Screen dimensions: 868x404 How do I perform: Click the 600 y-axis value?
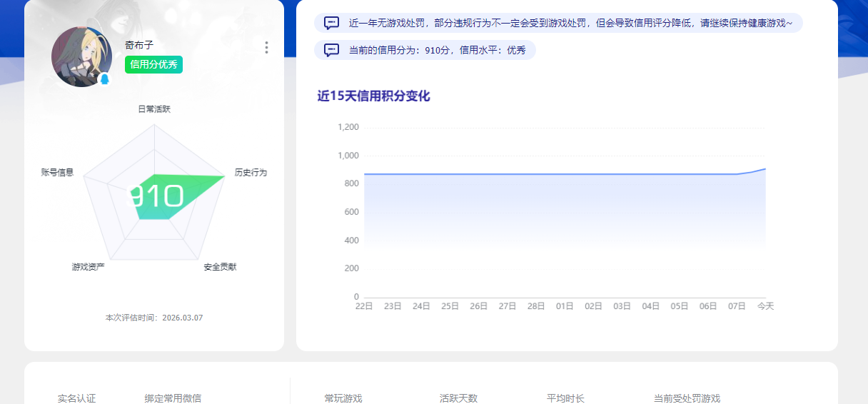tap(351, 212)
